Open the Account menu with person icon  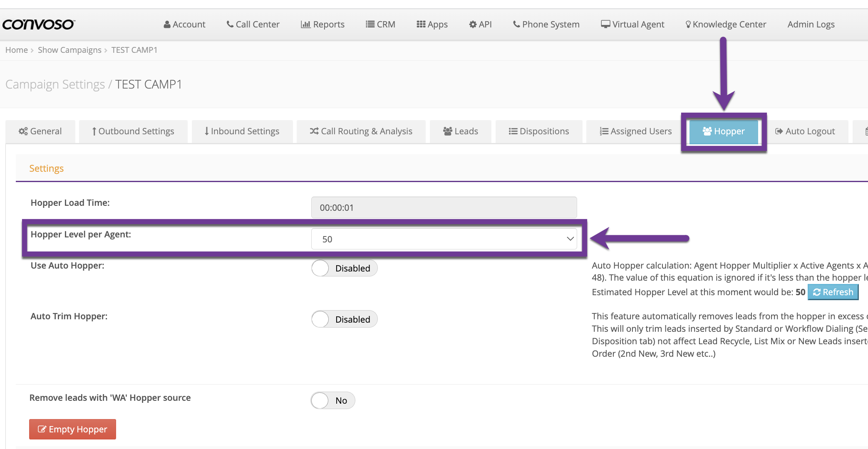click(x=184, y=25)
